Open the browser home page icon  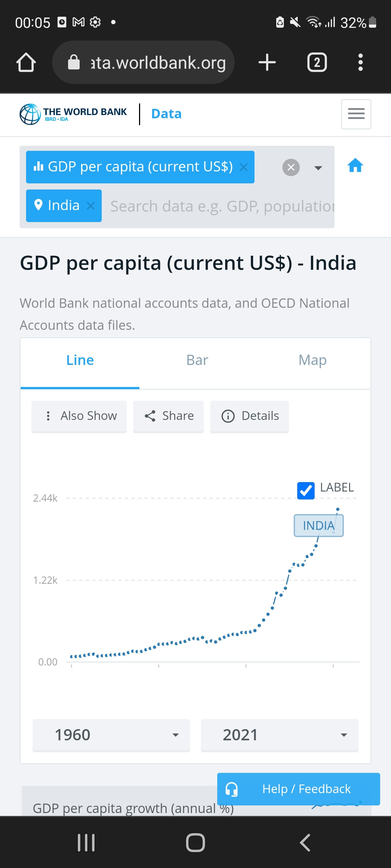26,62
